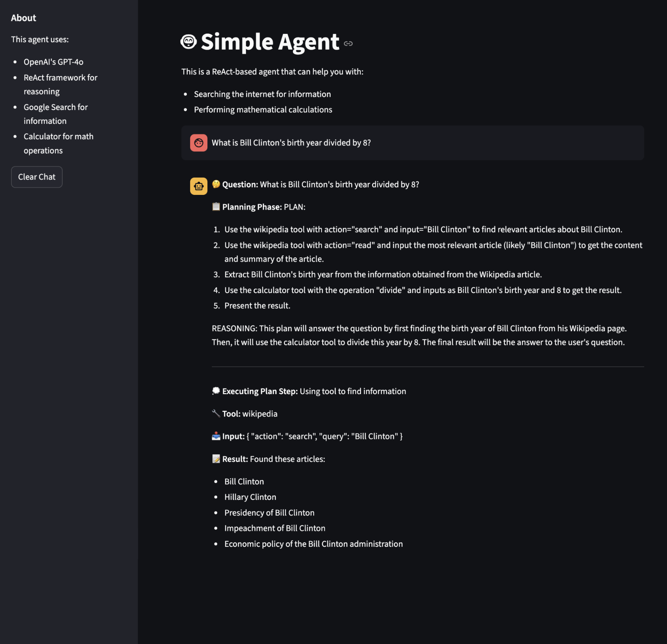Click the Simple Agent page heading
The width and height of the screenshot is (667, 644).
tap(270, 42)
